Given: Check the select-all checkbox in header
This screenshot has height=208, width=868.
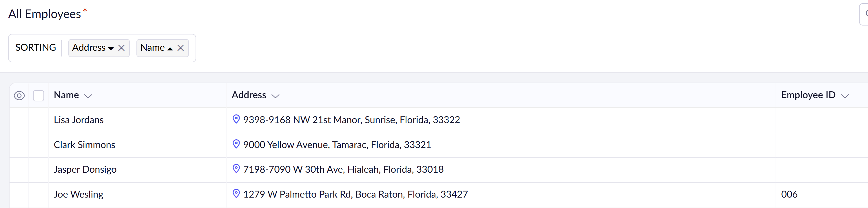Looking at the screenshot, I should [39, 96].
